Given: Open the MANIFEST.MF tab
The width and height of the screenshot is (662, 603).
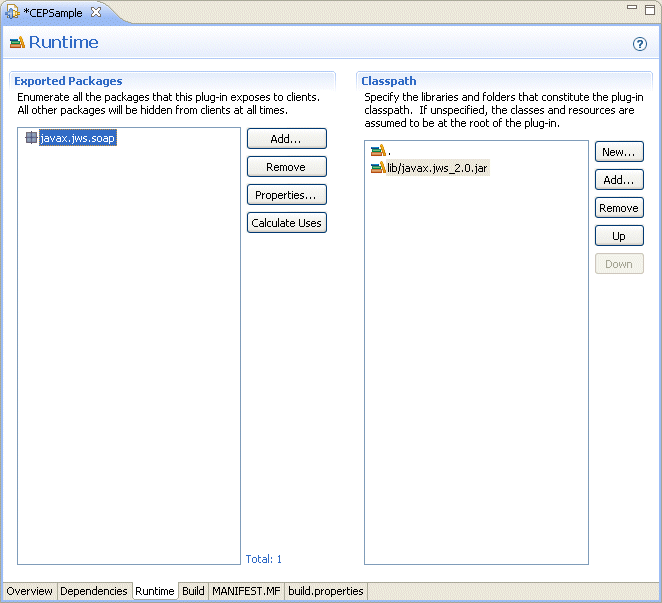Looking at the screenshot, I should 246,591.
